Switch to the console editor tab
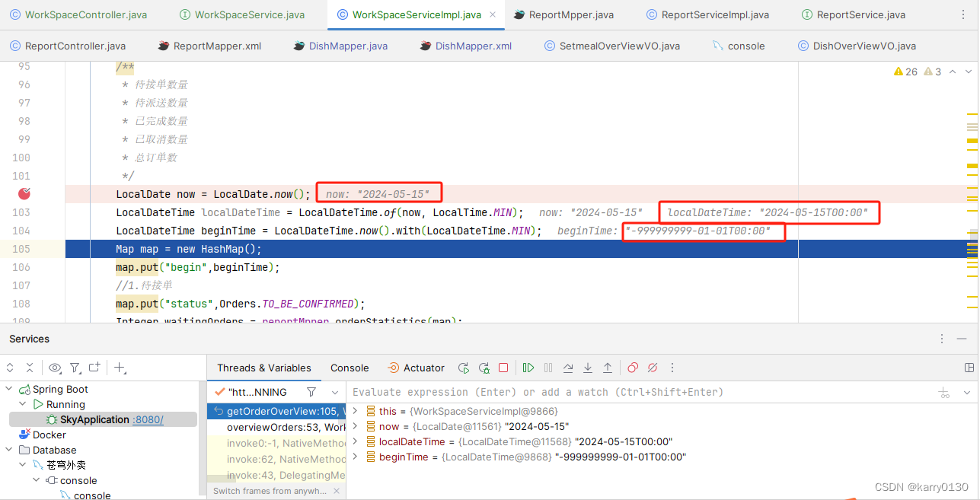The image size is (980, 500). point(738,46)
